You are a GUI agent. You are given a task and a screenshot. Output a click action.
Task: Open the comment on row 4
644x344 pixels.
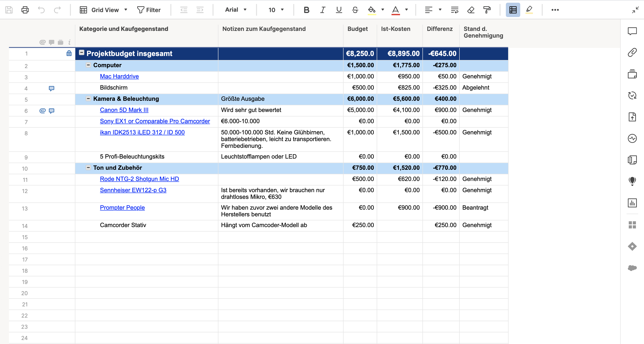[52, 88]
